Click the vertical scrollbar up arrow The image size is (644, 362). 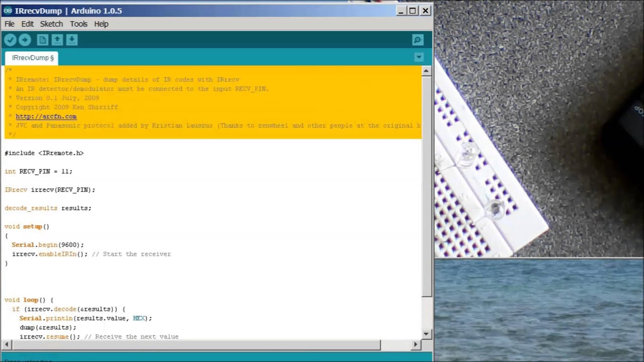click(427, 71)
